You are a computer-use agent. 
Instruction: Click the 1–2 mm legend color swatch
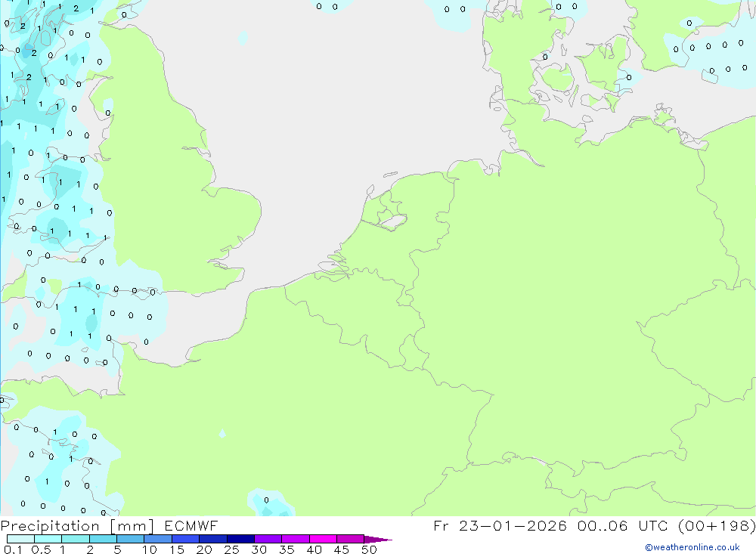(x=76, y=539)
